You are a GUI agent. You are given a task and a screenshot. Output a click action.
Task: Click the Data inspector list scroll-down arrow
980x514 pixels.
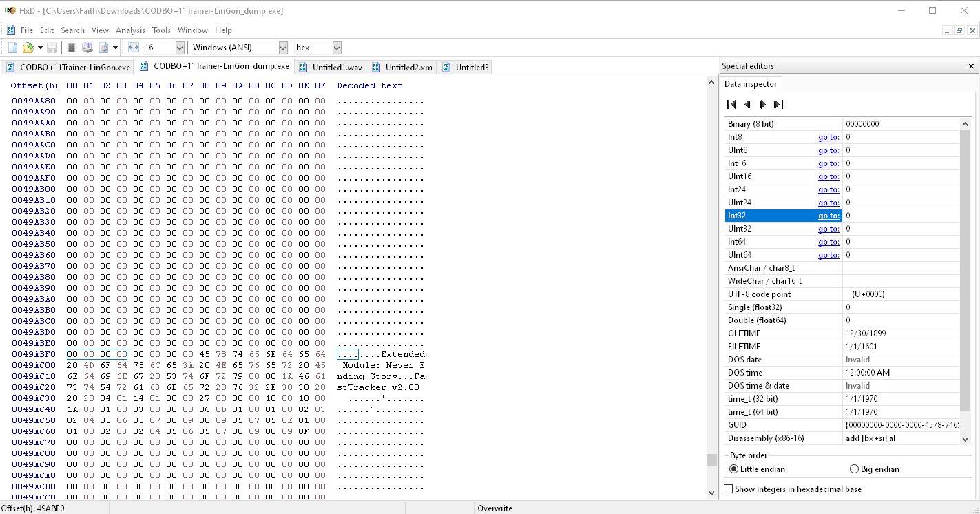tap(965, 439)
